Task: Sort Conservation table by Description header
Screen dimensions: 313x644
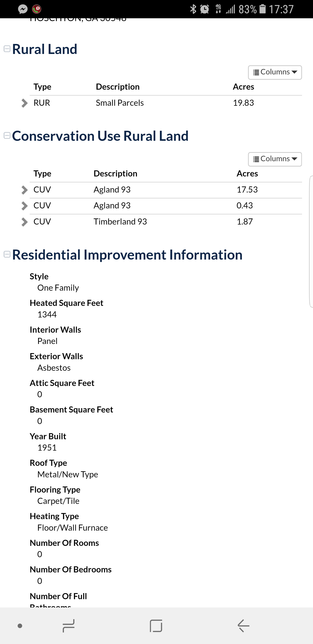Action: pos(115,173)
